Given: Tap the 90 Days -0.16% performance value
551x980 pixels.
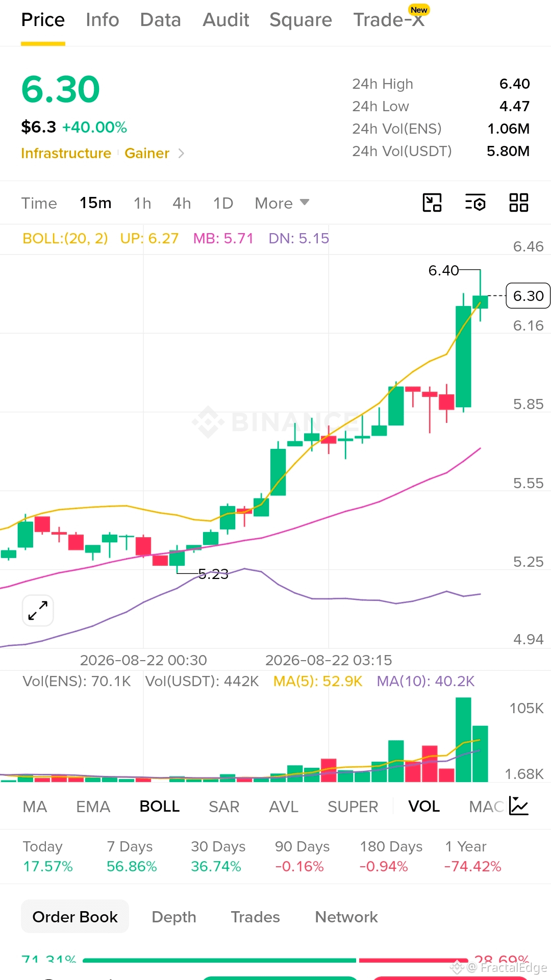Looking at the screenshot, I should (x=299, y=866).
